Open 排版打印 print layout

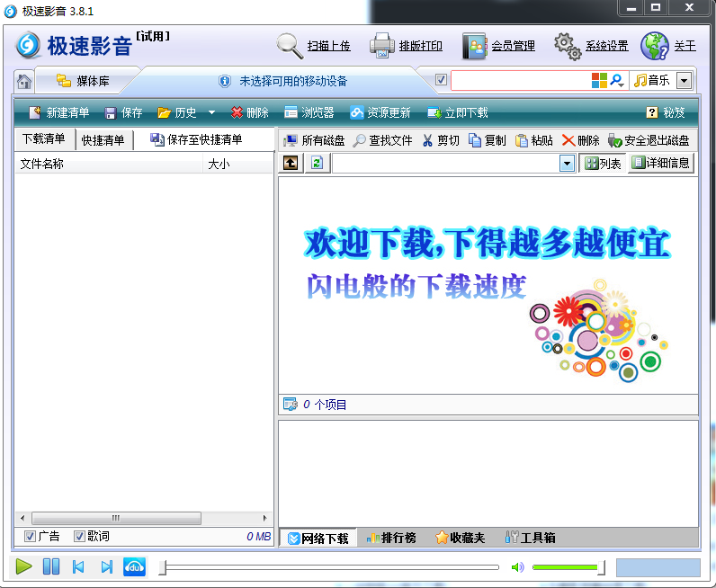tap(406, 46)
